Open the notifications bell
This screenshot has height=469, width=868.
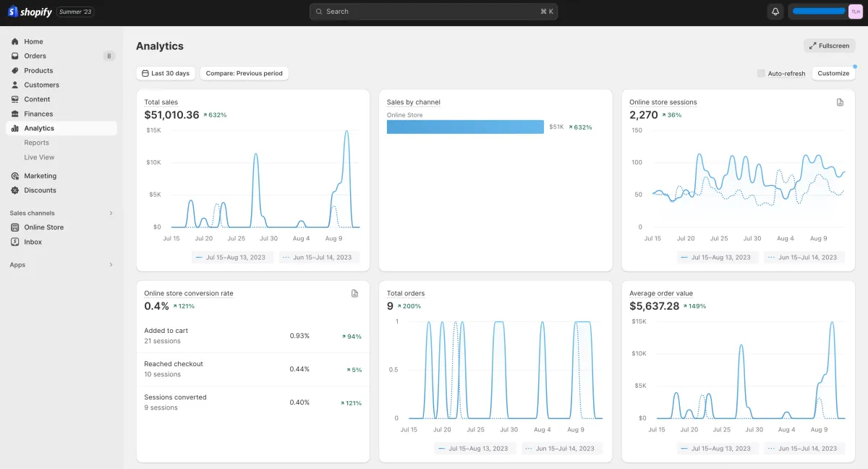click(775, 12)
